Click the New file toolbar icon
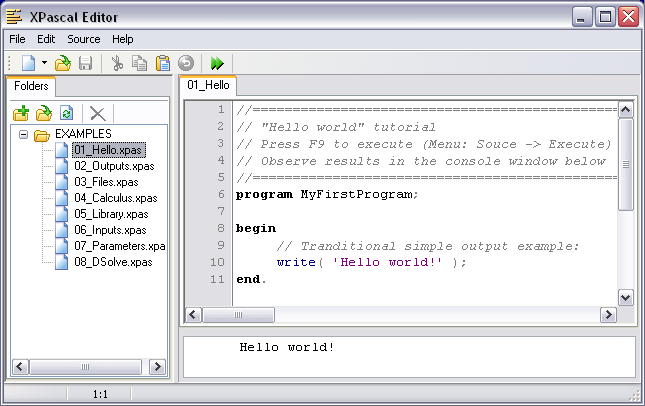The height and width of the screenshot is (406, 645). pyautogui.click(x=27, y=63)
